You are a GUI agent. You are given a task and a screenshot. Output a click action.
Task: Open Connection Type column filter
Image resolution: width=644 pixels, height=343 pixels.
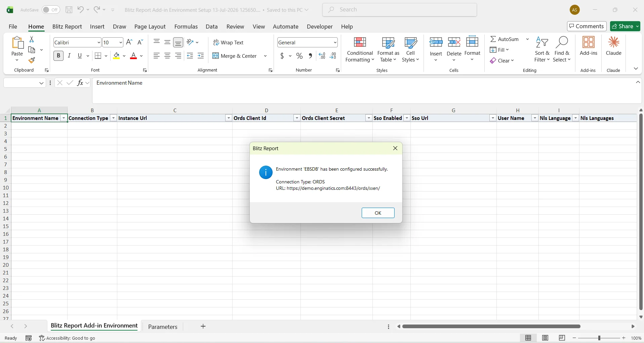tap(113, 118)
